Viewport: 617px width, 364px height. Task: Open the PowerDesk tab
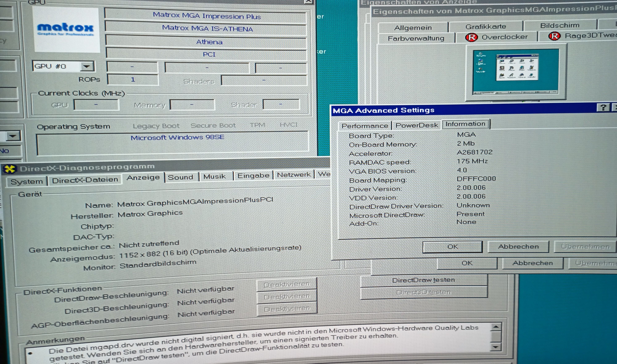tap(417, 125)
